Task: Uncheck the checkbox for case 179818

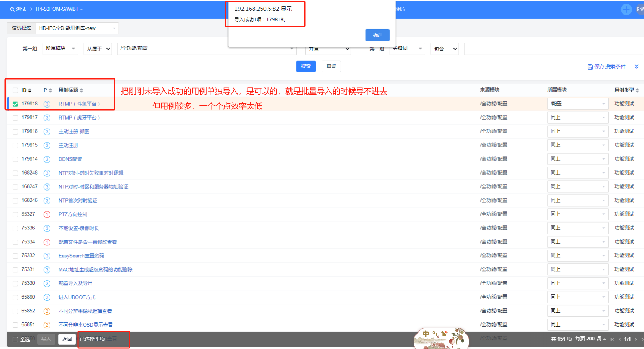Action: coord(15,104)
